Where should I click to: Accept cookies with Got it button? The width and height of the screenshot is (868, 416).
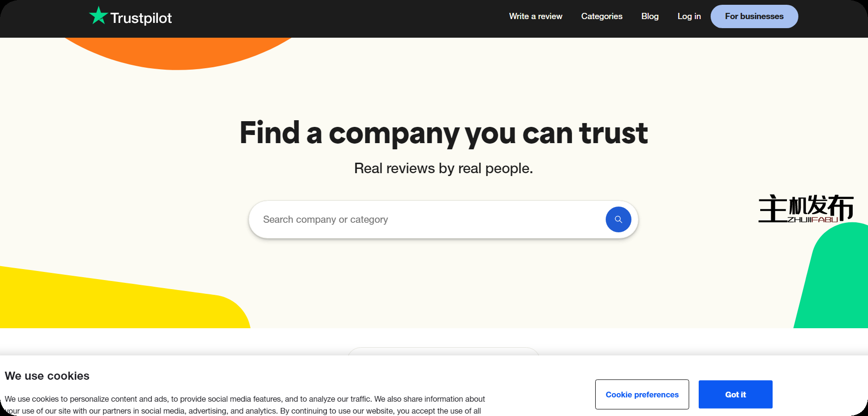735,395
